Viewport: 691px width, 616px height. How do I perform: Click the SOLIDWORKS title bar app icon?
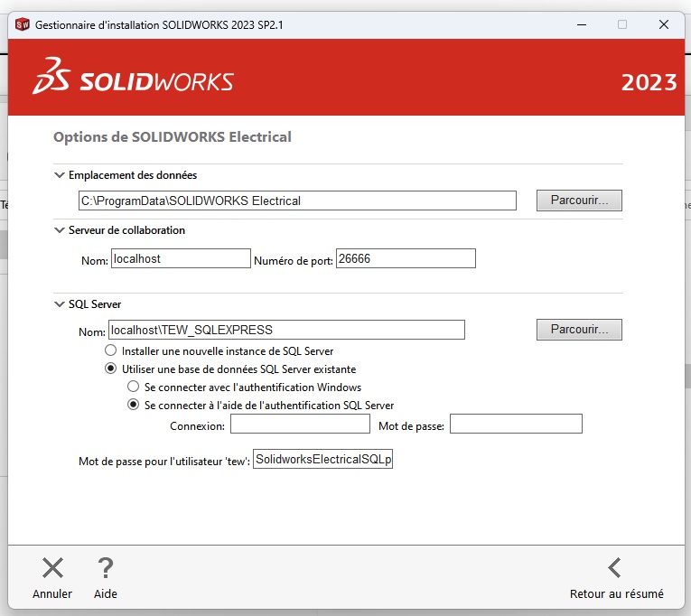point(22,24)
